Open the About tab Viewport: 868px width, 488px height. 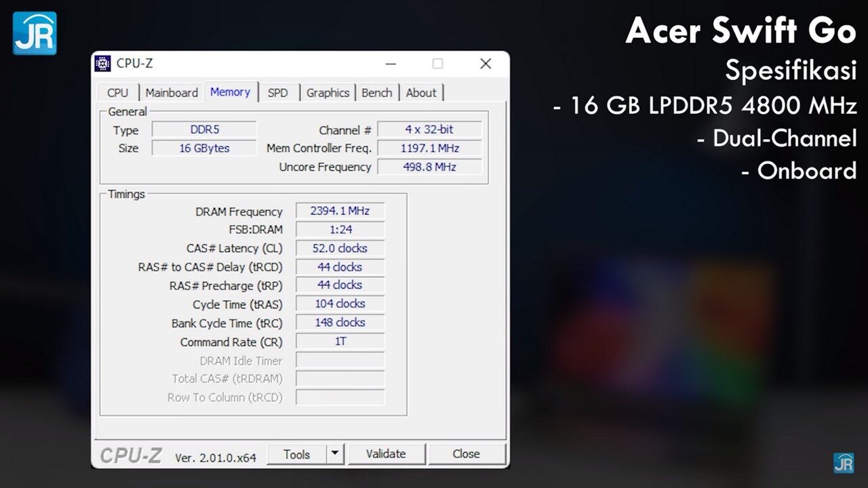[421, 93]
